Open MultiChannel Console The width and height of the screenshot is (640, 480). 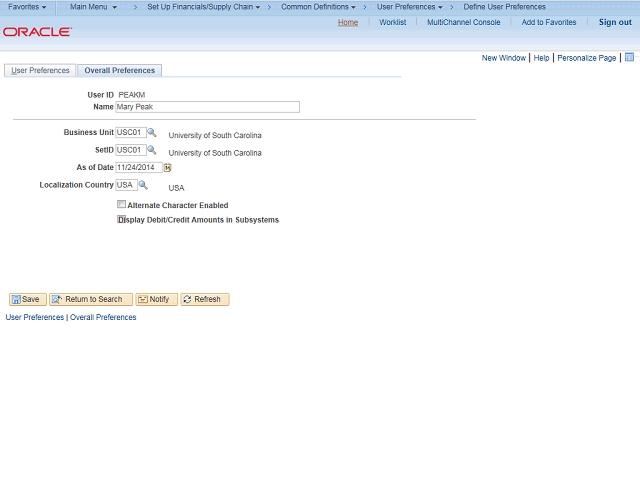[x=464, y=22]
